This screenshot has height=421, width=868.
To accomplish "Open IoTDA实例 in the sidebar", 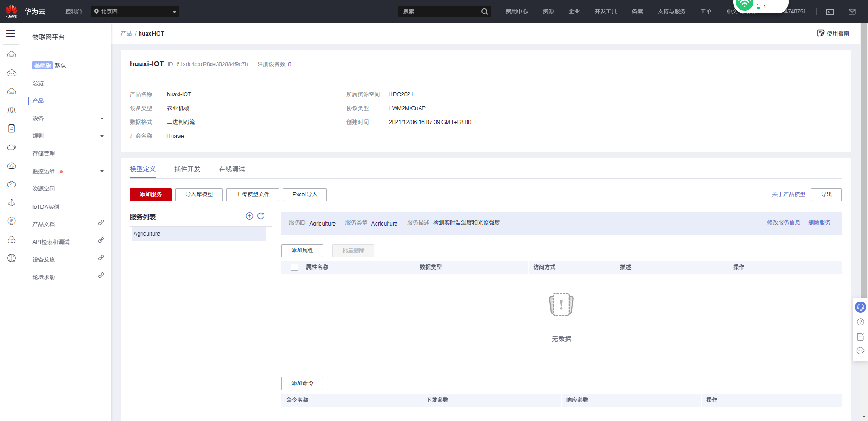I will [46, 207].
